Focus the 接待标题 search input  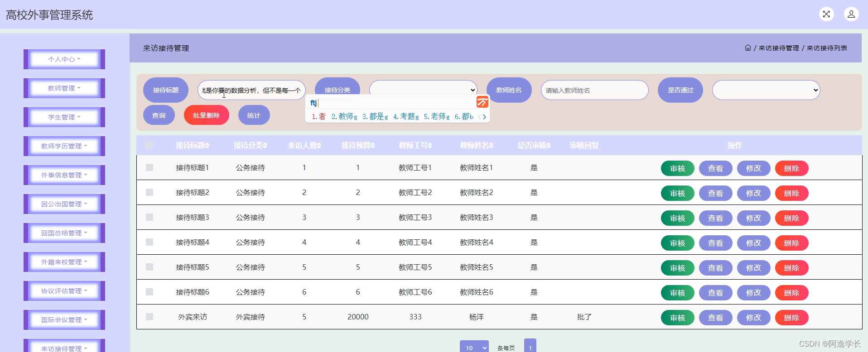tap(251, 90)
